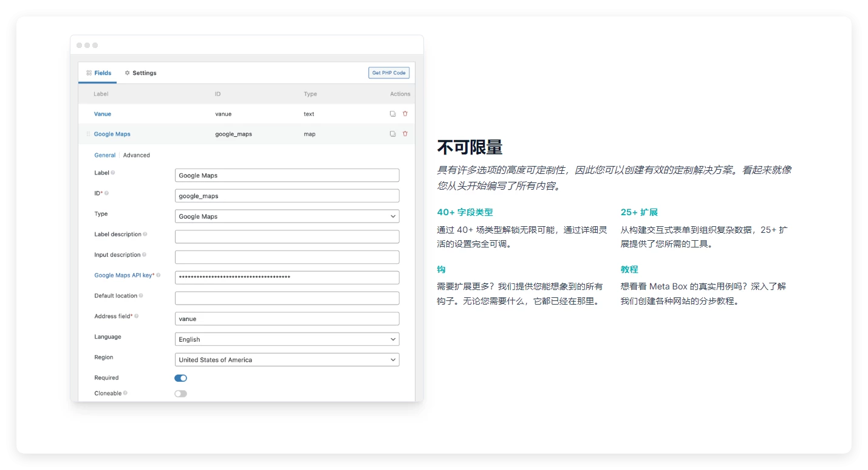Select the General tab

(104, 155)
